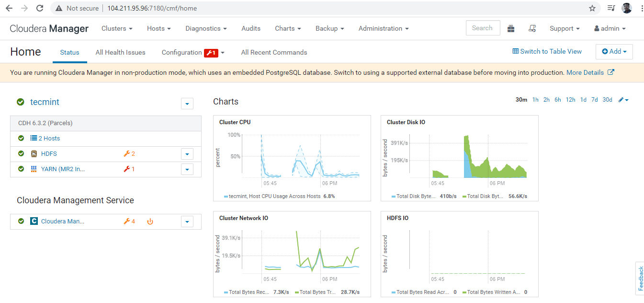Bookmark page with the star icon
Screen dimensions: 644x303
592,8
